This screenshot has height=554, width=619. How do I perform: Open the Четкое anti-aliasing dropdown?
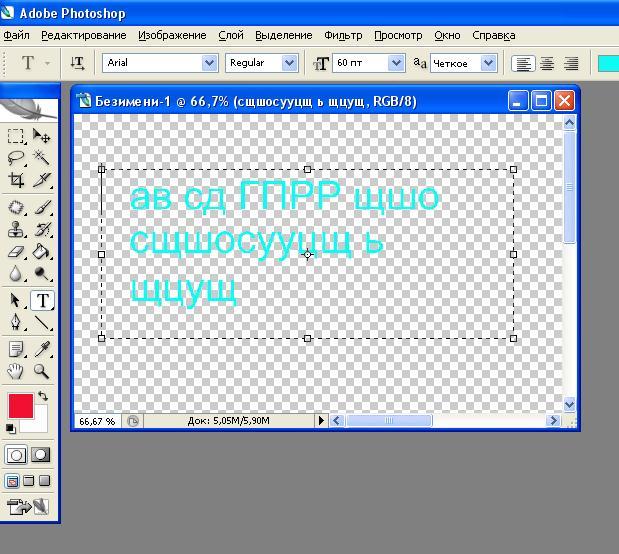(488, 63)
